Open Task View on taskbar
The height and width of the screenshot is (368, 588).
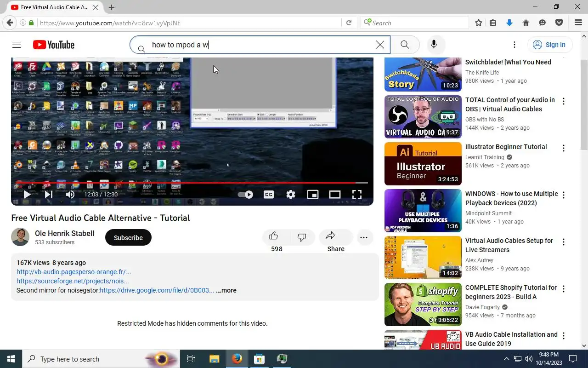pyautogui.click(x=191, y=359)
